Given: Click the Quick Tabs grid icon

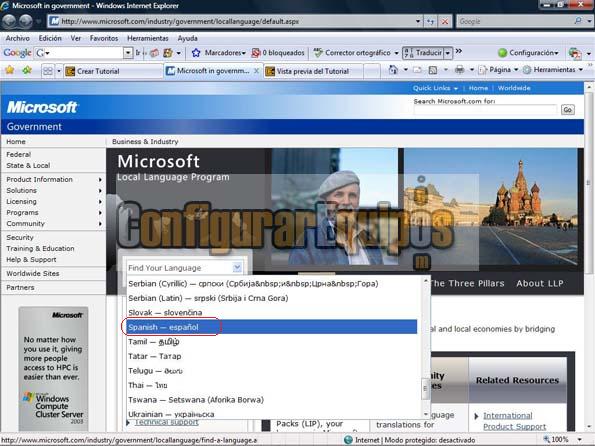Looking at the screenshot, I should click(x=48, y=71).
